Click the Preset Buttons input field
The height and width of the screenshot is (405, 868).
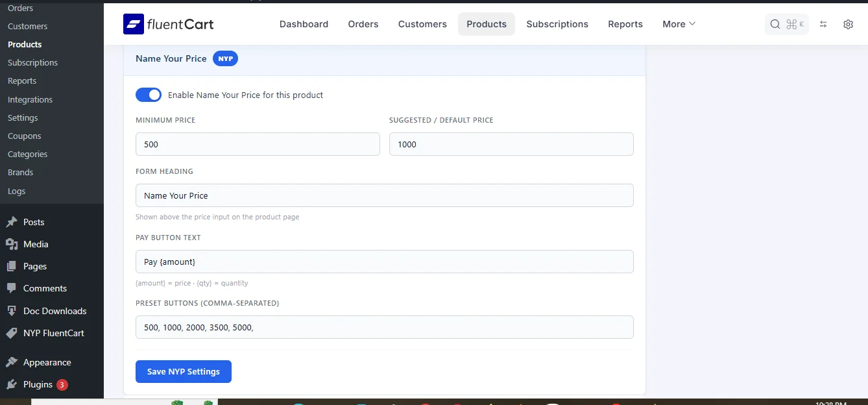(385, 327)
